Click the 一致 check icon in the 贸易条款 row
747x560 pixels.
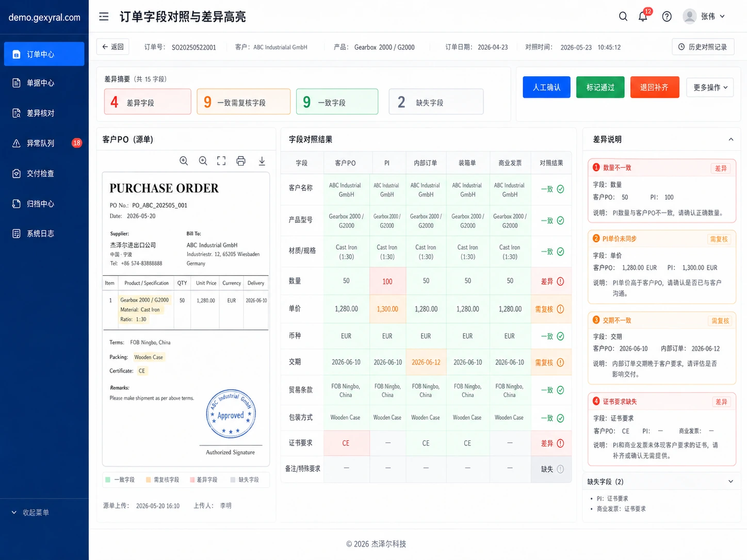click(560, 390)
